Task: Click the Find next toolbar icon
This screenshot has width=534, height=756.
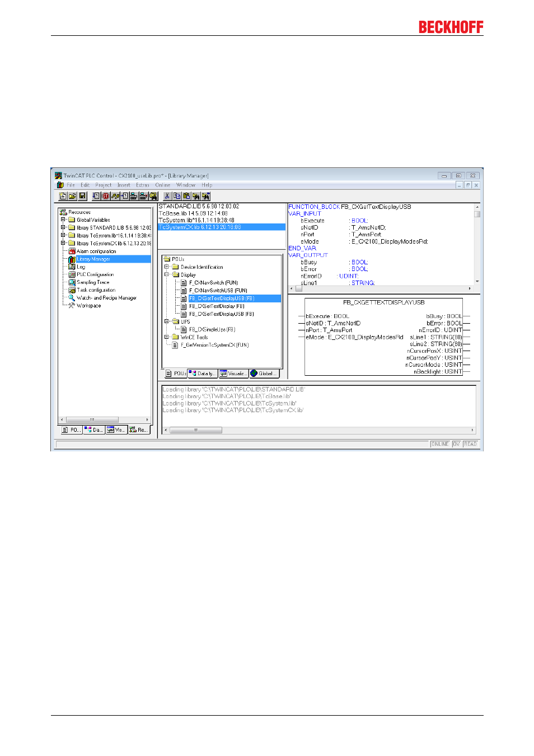Action: [x=206, y=196]
